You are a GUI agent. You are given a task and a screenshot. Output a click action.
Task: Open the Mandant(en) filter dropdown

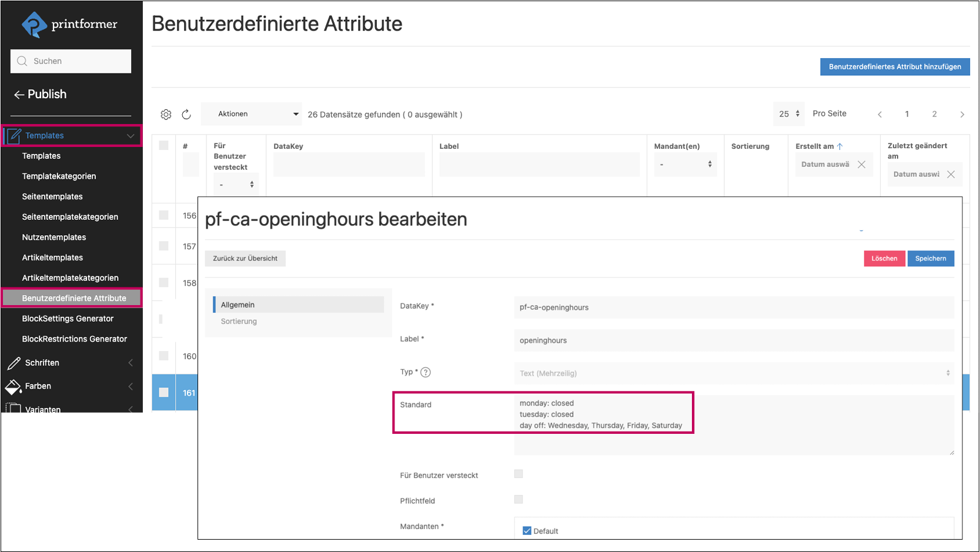[x=685, y=165]
